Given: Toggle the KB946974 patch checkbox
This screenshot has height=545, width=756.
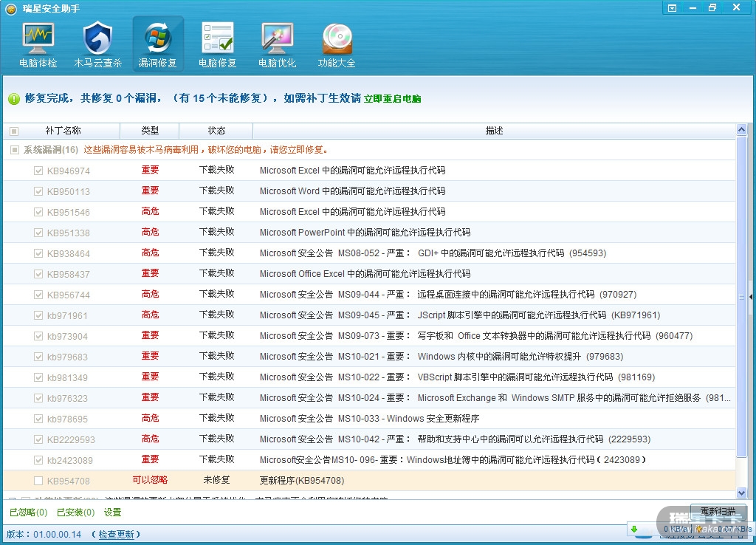Looking at the screenshot, I should pyautogui.click(x=38, y=171).
